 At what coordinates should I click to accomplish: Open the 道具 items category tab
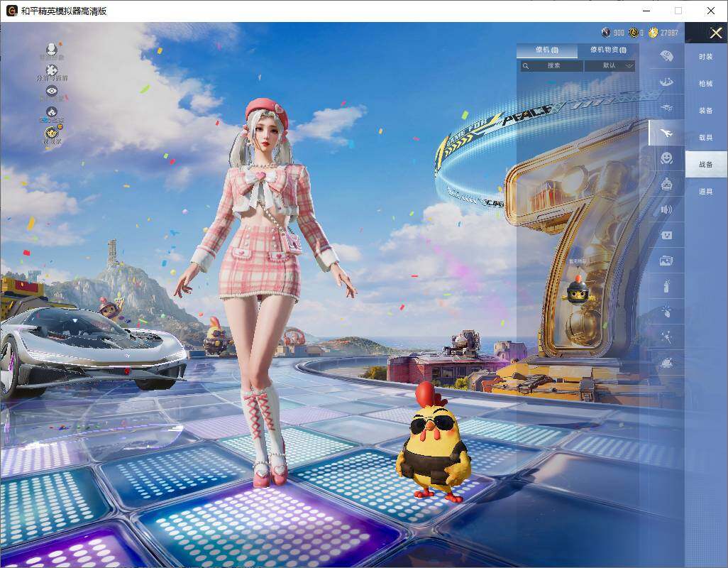pyautogui.click(x=706, y=192)
